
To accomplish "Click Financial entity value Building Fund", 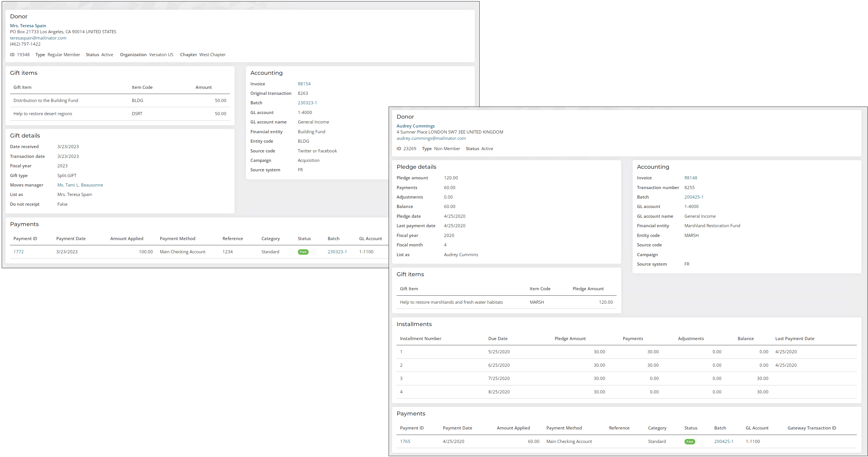I will pyautogui.click(x=311, y=132).
